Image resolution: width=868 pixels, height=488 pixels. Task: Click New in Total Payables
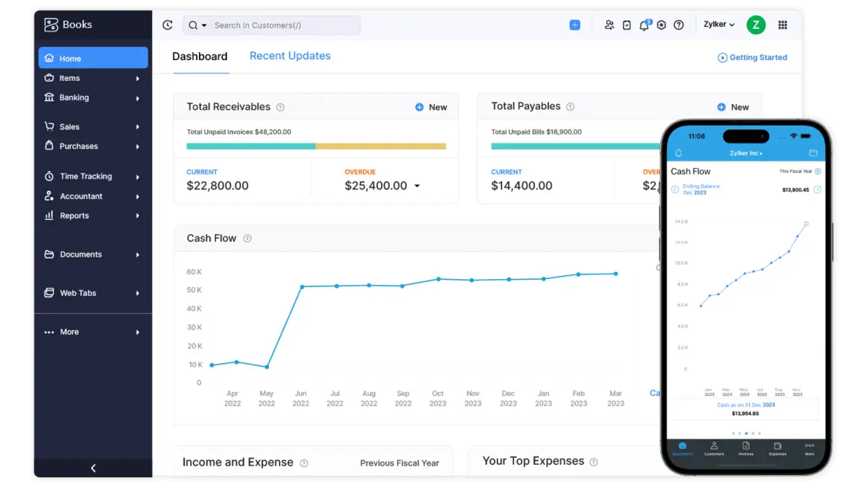[x=733, y=107]
